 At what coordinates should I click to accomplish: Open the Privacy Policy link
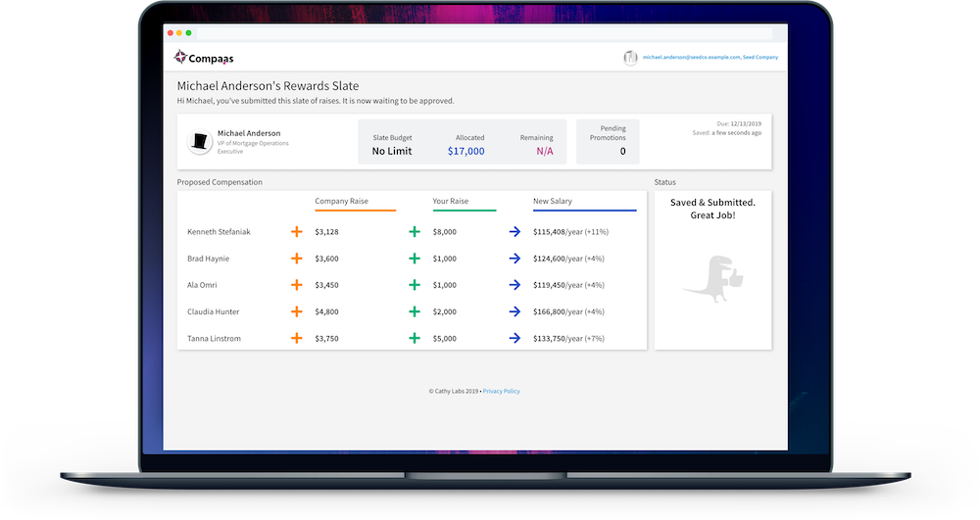click(501, 392)
